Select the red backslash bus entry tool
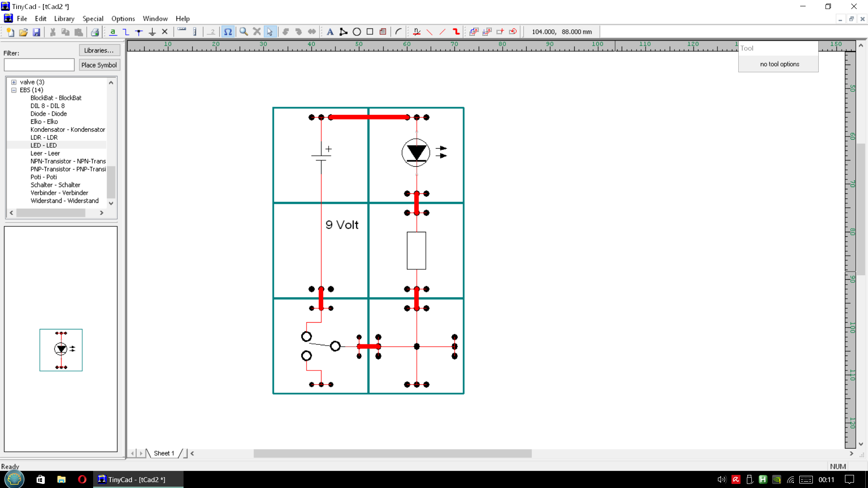 tap(430, 32)
